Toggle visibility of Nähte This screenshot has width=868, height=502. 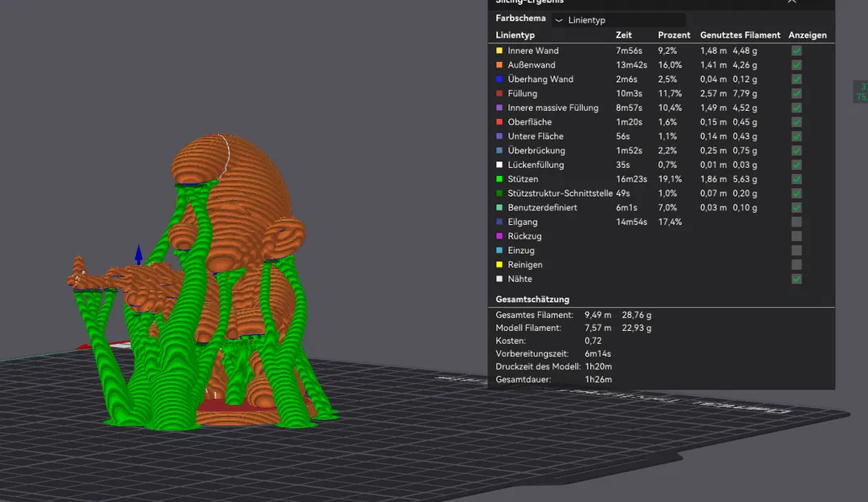(x=796, y=279)
